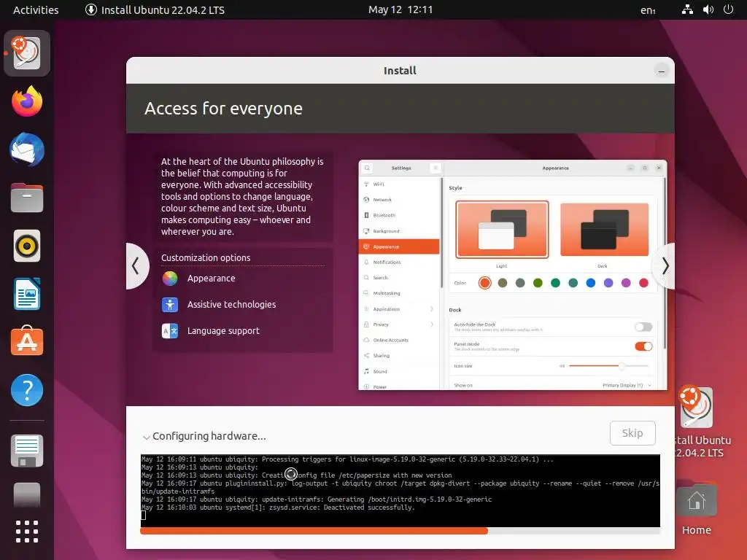
Task: Pick the orange accent color
Action: tap(484, 283)
